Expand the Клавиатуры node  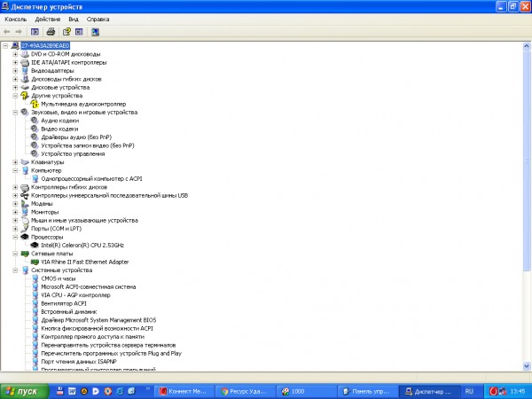coord(15,162)
